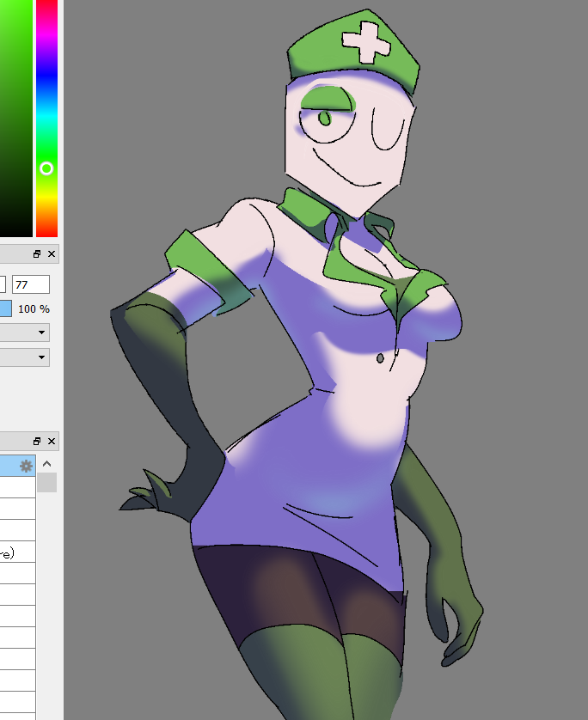Click the up arrow of the list scrollbar
Screen dimensions: 588x720
click(x=47, y=464)
